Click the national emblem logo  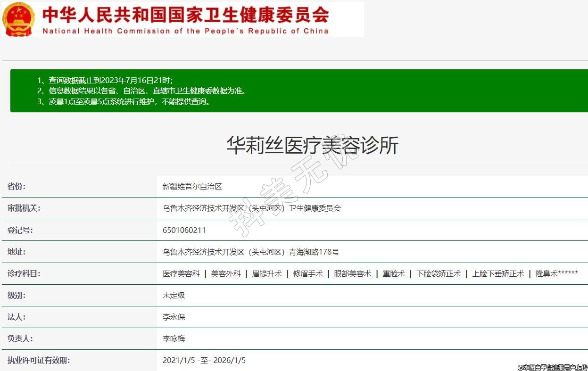[18, 19]
